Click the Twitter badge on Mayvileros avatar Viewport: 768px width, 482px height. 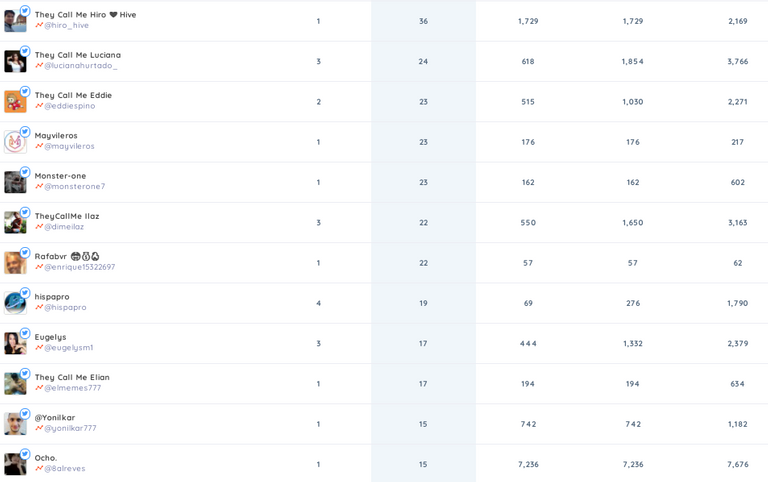click(x=25, y=132)
